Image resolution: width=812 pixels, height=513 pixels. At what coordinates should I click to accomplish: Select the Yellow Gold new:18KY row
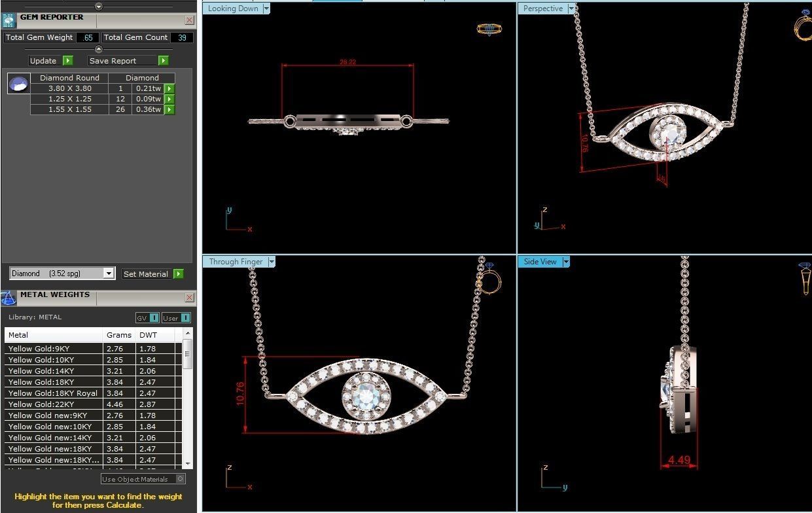pyautogui.click(x=94, y=449)
